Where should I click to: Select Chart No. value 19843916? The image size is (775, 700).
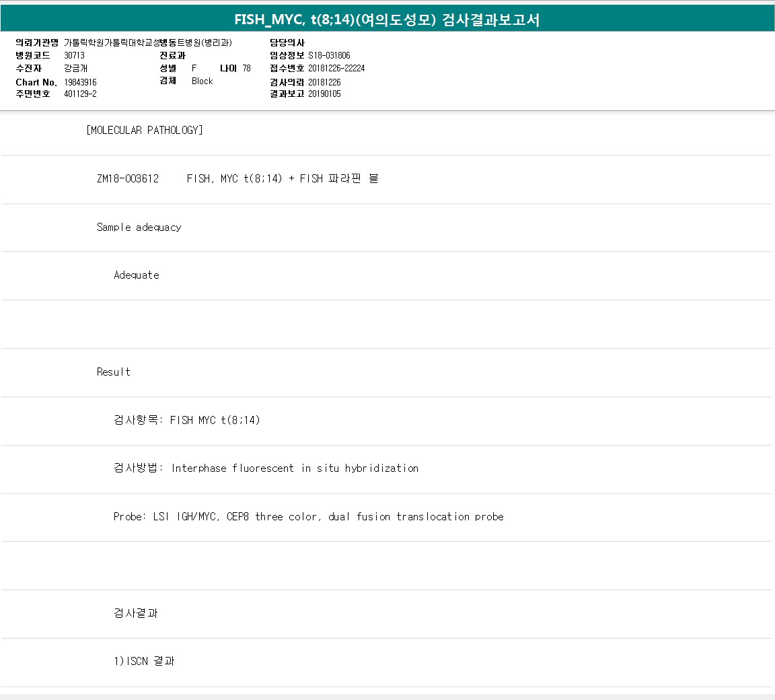click(x=80, y=82)
